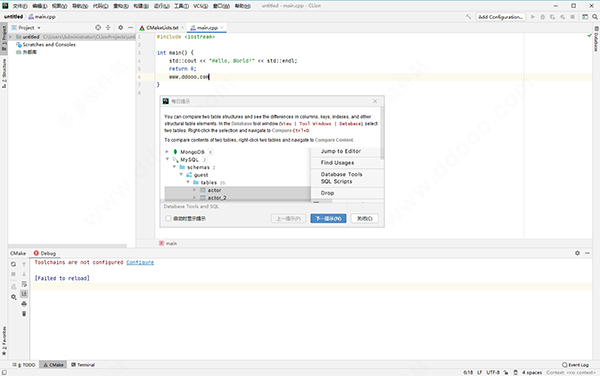Open the Structure side tool window
Screen dimensions: 600x376
(x=4, y=73)
